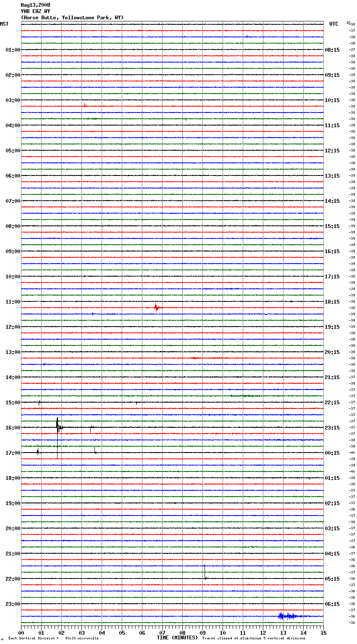Click minute tick label 09 on x-axis

202,633
